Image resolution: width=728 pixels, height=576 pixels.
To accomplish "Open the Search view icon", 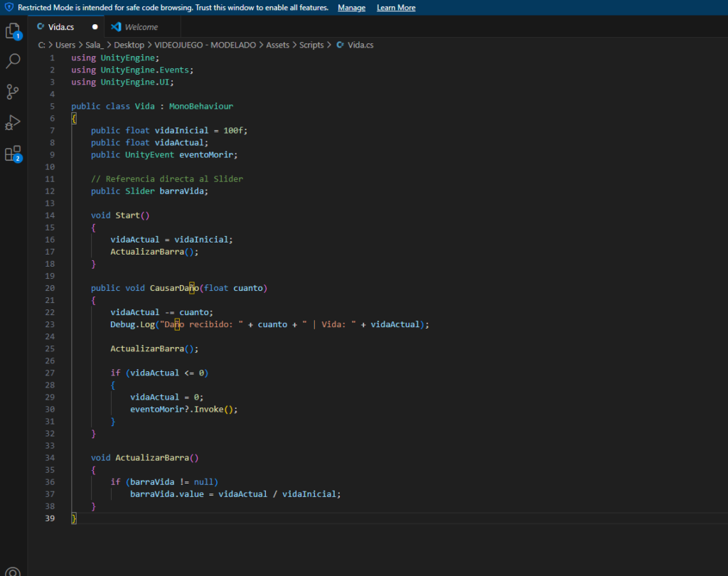I will (13, 61).
